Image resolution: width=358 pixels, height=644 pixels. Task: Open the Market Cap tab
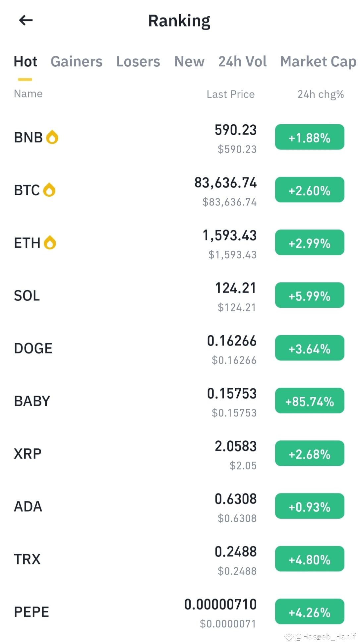[x=318, y=62]
